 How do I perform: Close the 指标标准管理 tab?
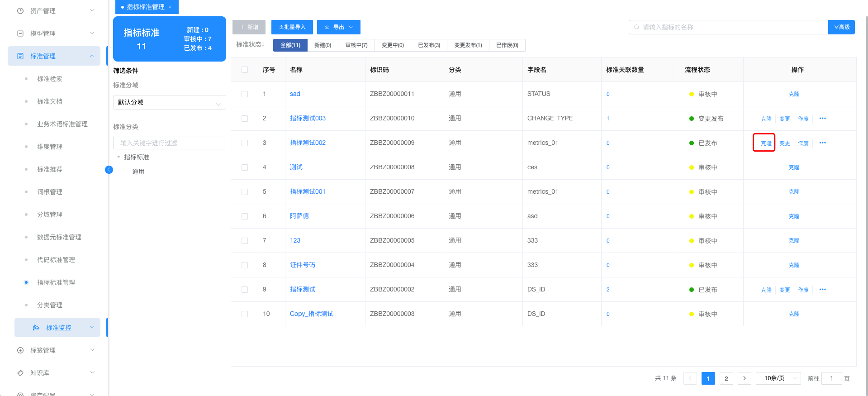click(x=170, y=7)
